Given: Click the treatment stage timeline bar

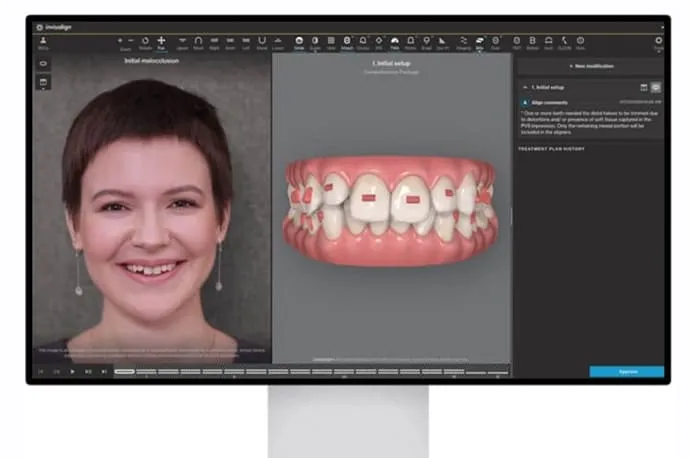Looking at the screenshot, I should (x=310, y=371).
